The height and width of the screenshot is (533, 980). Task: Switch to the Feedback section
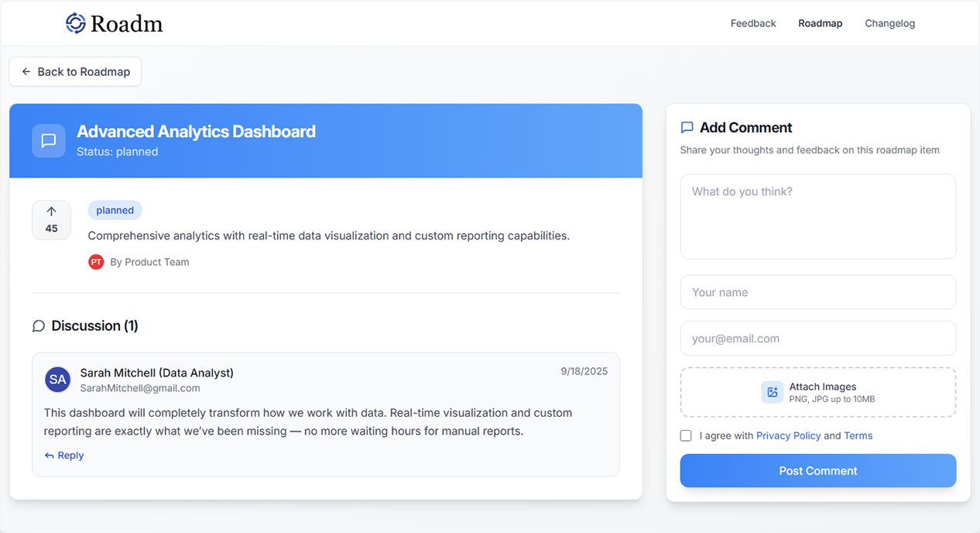(752, 23)
